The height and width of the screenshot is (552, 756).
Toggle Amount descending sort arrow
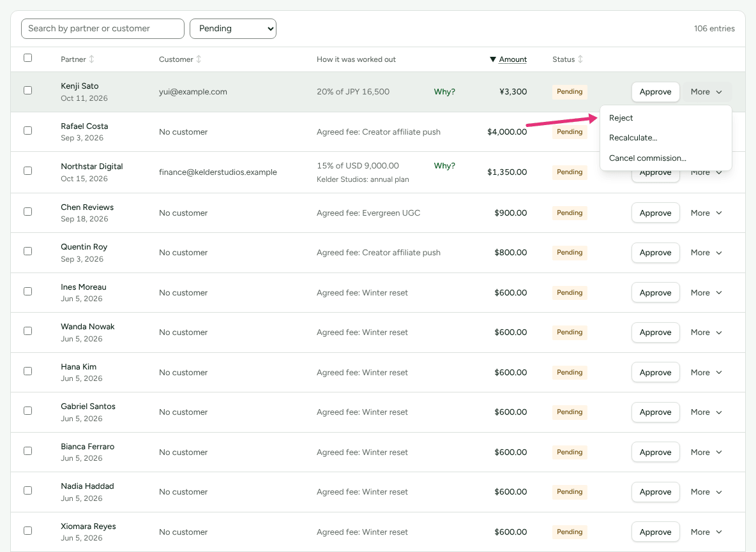tap(493, 59)
